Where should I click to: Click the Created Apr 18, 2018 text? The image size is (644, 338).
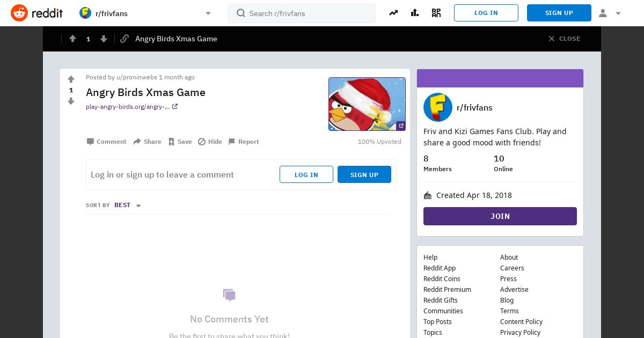click(x=474, y=195)
